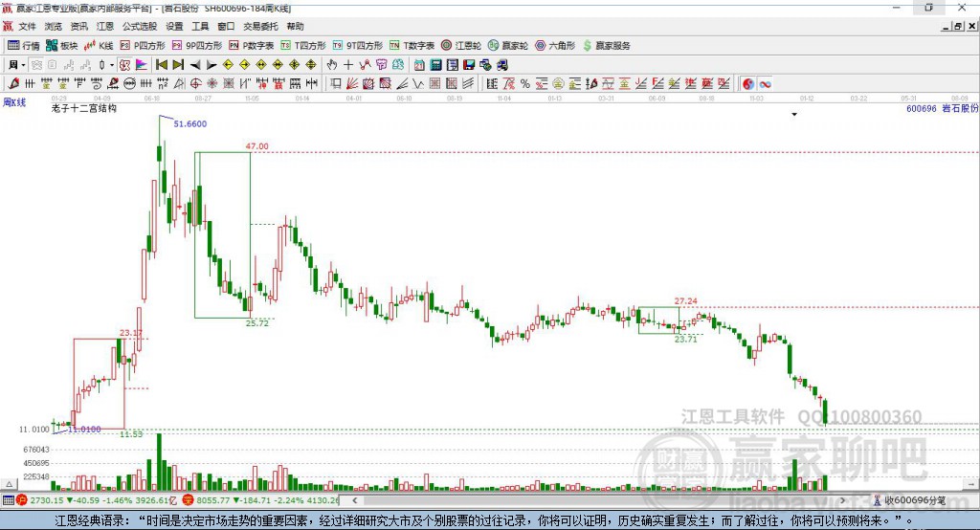Click the 600696 岩石股份 stock label
980x530 pixels.
coord(942,108)
